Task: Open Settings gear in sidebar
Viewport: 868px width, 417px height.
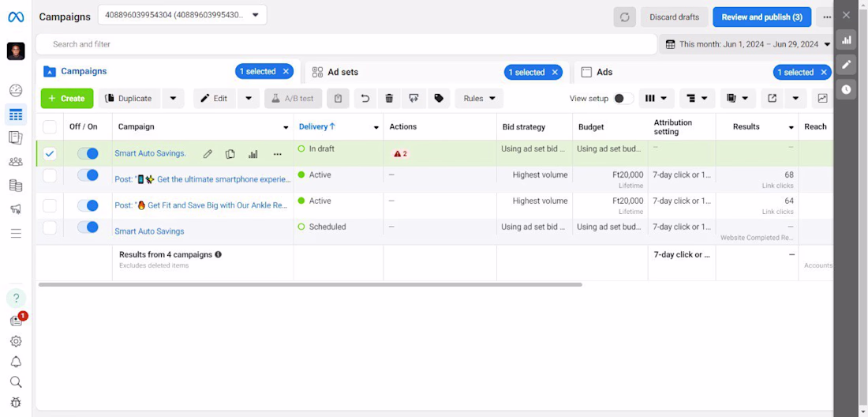Action: pyautogui.click(x=16, y=341)
